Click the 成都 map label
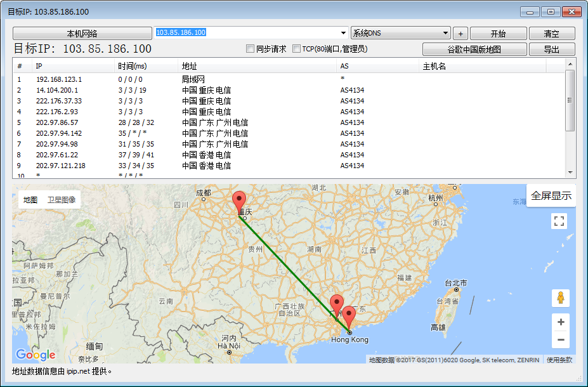Viewport: 588px width, 387px height. coord(204,193)
